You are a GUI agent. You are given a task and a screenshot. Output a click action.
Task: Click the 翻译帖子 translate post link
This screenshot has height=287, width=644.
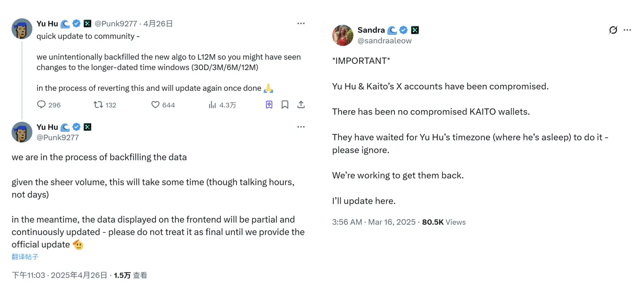(25, 257)
